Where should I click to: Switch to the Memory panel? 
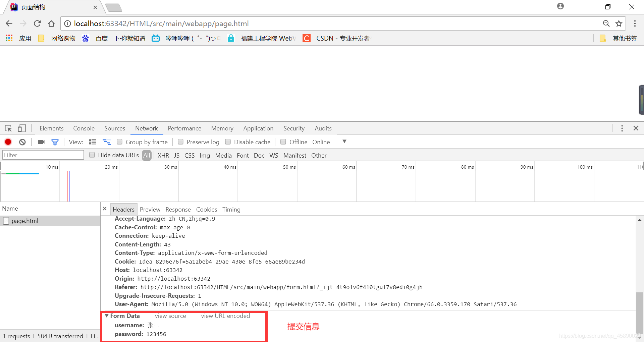(222, 128)
